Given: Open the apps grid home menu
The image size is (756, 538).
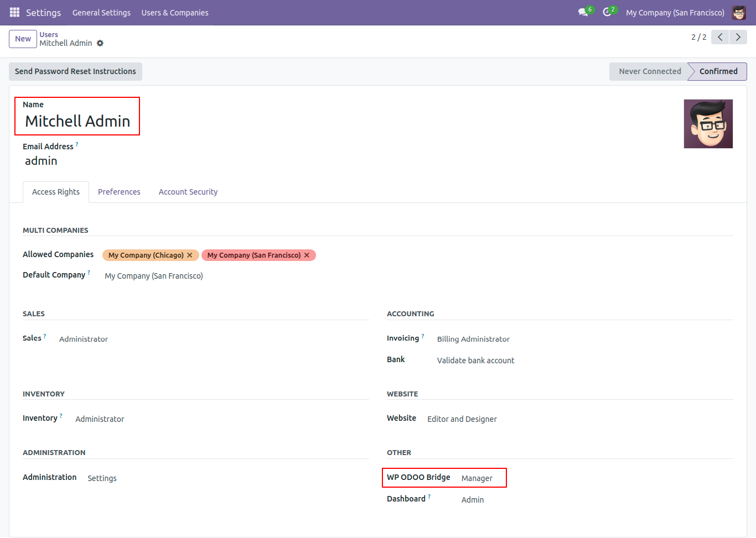Looking at the screenshot, I should [x=14, y=12].
